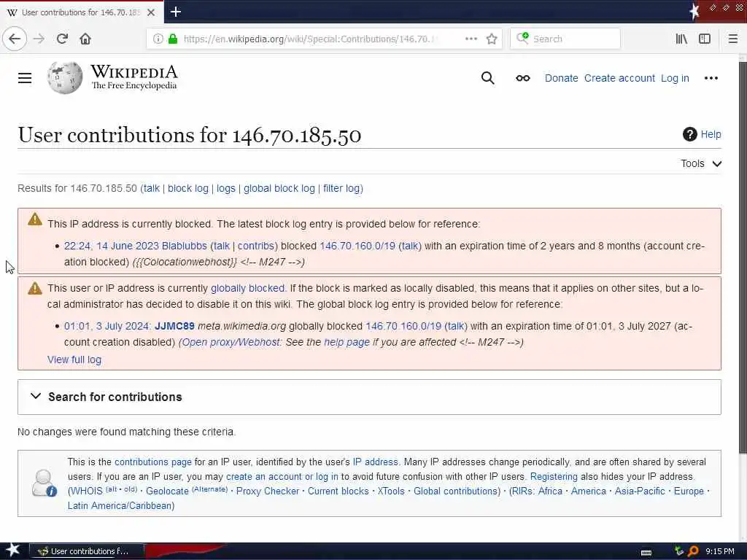Viewport: 747px width, 560px height.
Task: Open Wikipedia personal tools ellipsis menu
Action: point(711,78)
